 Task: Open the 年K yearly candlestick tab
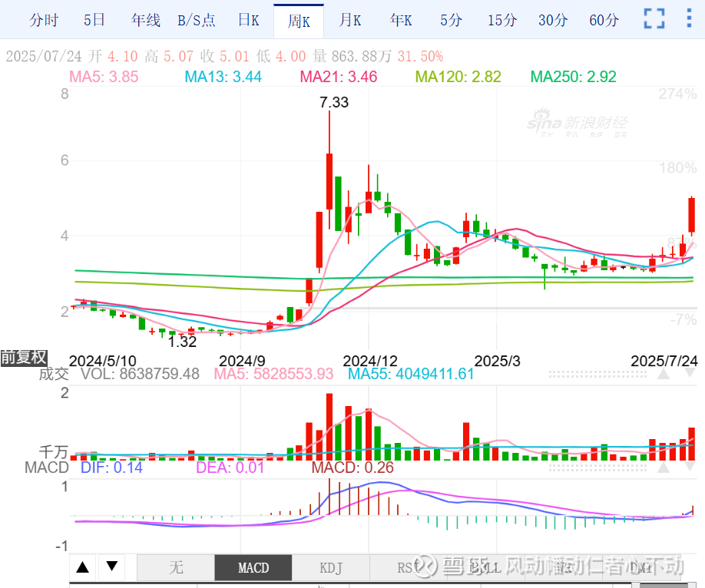coord(401,20)
